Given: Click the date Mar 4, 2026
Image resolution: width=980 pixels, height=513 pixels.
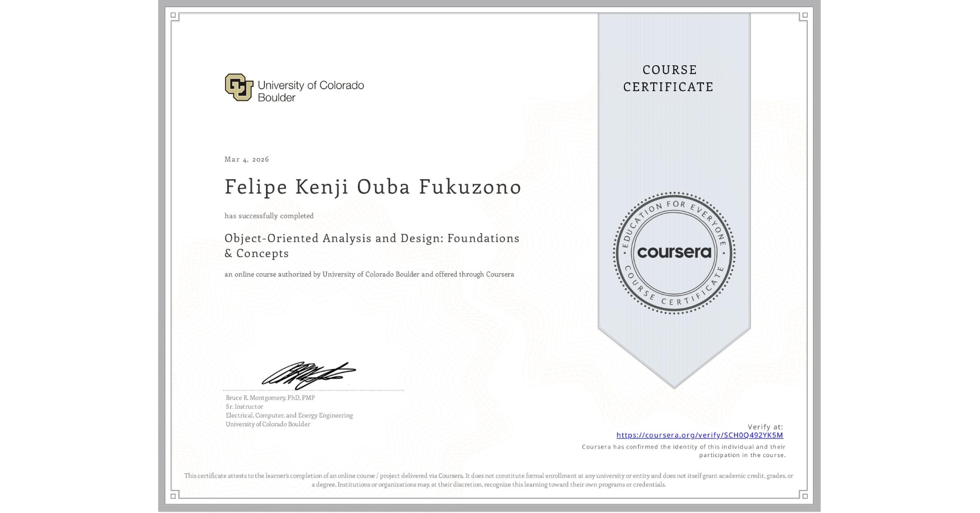Looking at the screenshot, I should [x=247, y=159].
